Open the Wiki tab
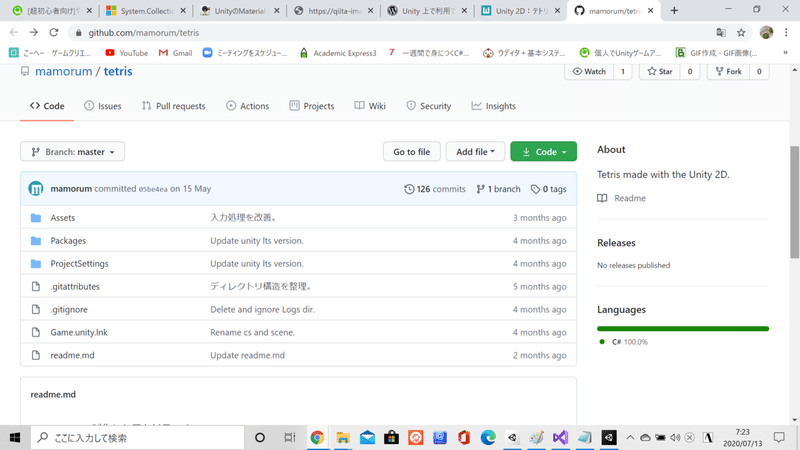This screenshot has height=450, width=800. pos(370,106)
